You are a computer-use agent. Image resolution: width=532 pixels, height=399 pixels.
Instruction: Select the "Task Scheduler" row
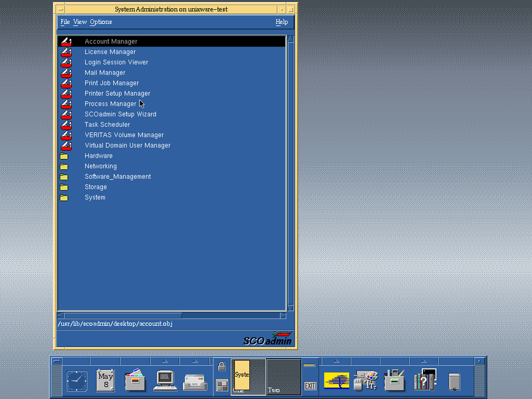172,125
